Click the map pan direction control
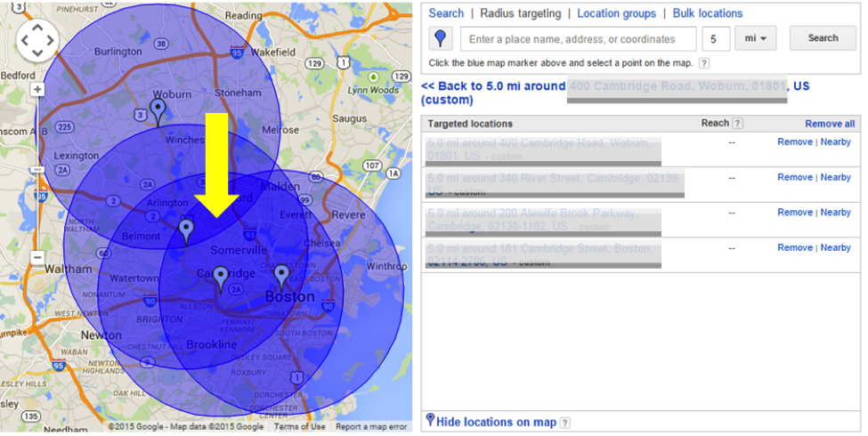This screenshot has width=868, height=436. (37, 39)
